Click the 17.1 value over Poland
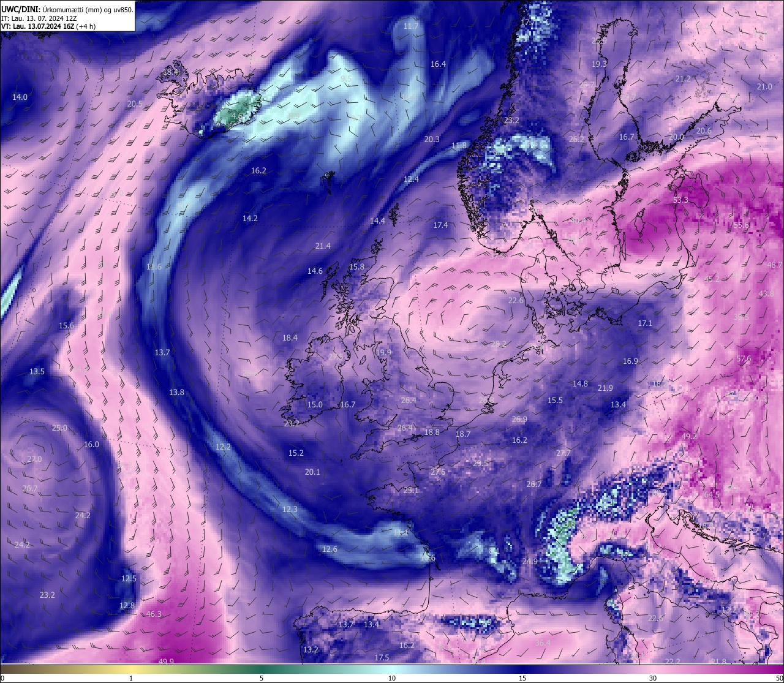The image size is (784, 683). point(645,323)
